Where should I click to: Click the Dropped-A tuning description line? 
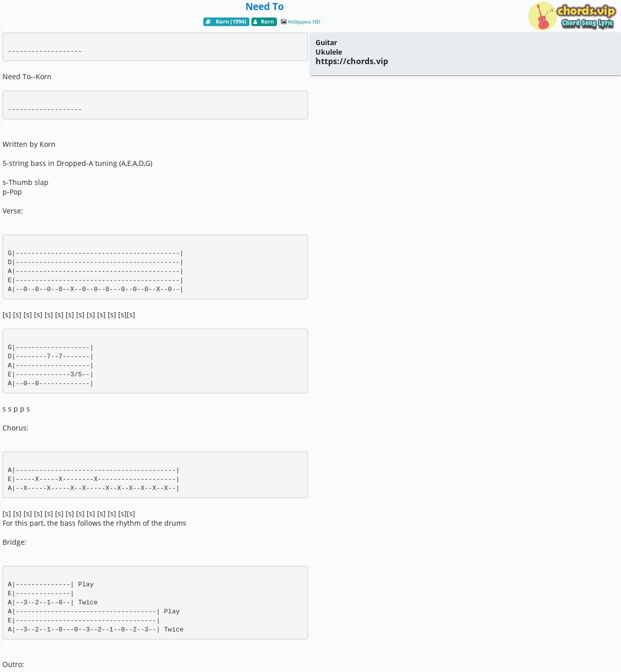coord(77,163)
